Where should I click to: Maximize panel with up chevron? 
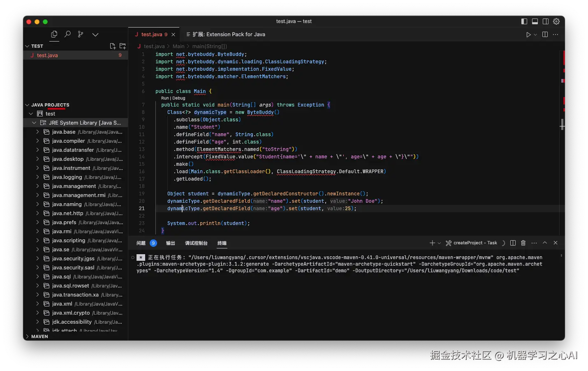(x=545, y=243)
